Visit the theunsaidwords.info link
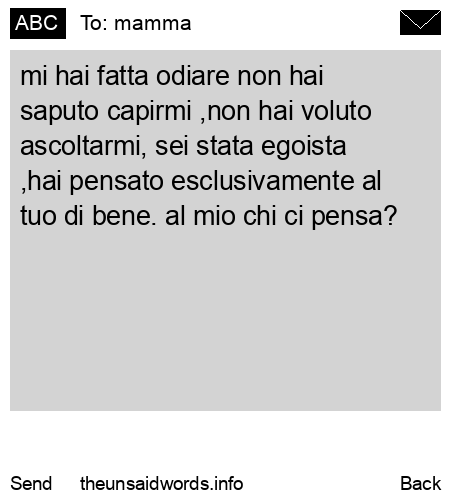 (x=162, y=484)
